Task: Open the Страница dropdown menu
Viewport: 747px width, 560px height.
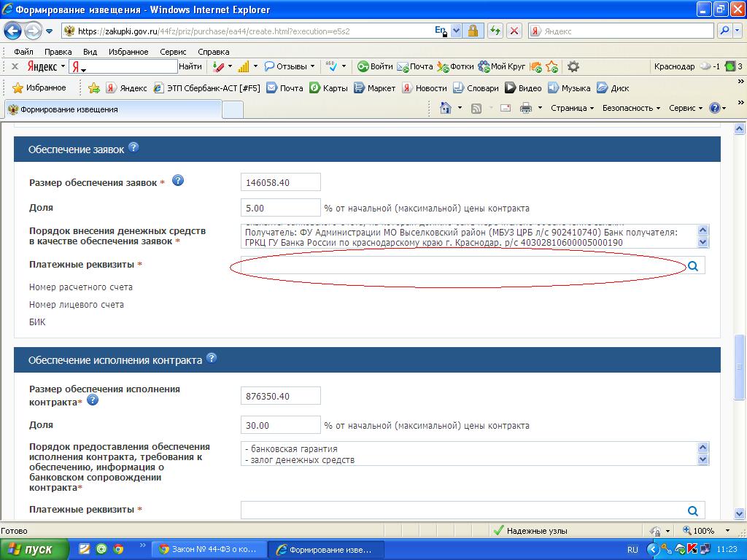Action: (x=572, y=108)
